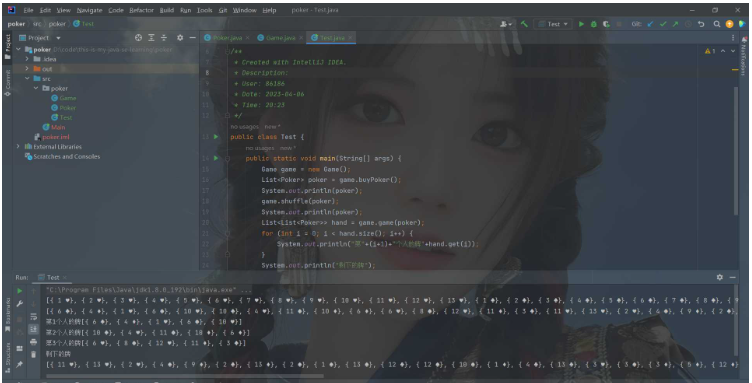
Task: Pin the Run tab with the pin icon
Action: click(x=20, y=364)
